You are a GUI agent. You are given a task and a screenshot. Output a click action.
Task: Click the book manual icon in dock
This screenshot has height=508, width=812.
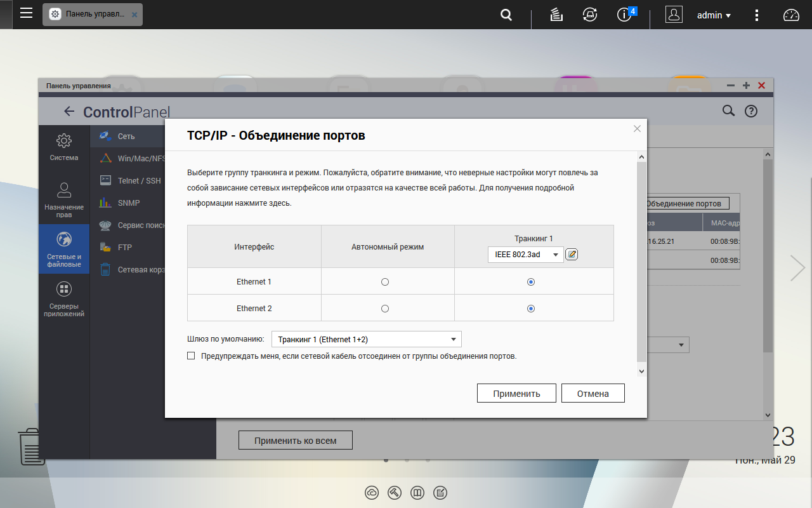coord(417,492)
